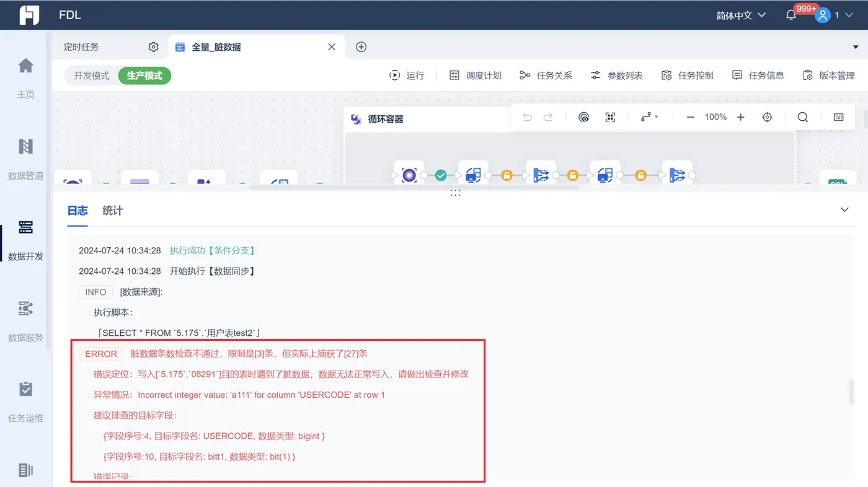This screenshot has width=868, height=487.
Task: Click the locate/center canvas icon
Action: (768, 117)
